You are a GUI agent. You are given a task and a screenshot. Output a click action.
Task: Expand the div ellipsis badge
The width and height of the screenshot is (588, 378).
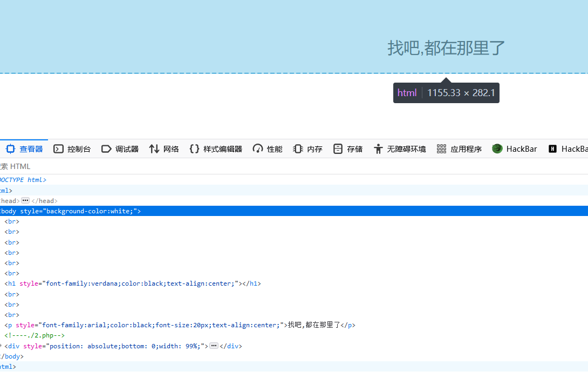point(214,346)
